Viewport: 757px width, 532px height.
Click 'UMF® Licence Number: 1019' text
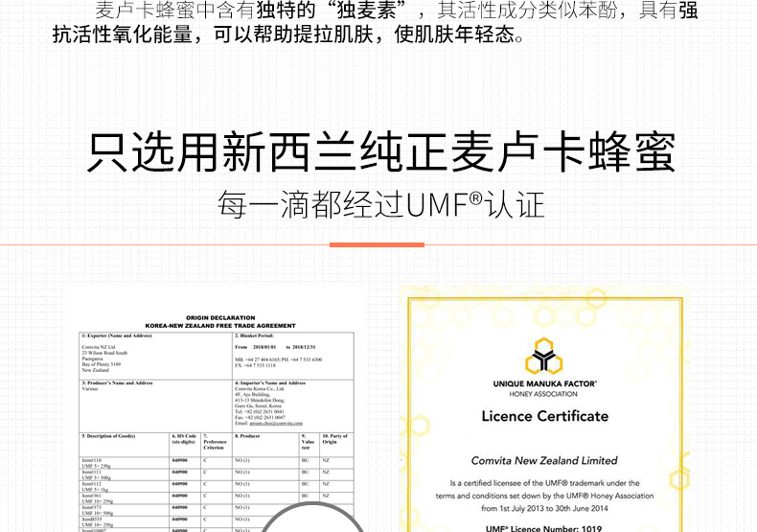(x=544, y=528)
